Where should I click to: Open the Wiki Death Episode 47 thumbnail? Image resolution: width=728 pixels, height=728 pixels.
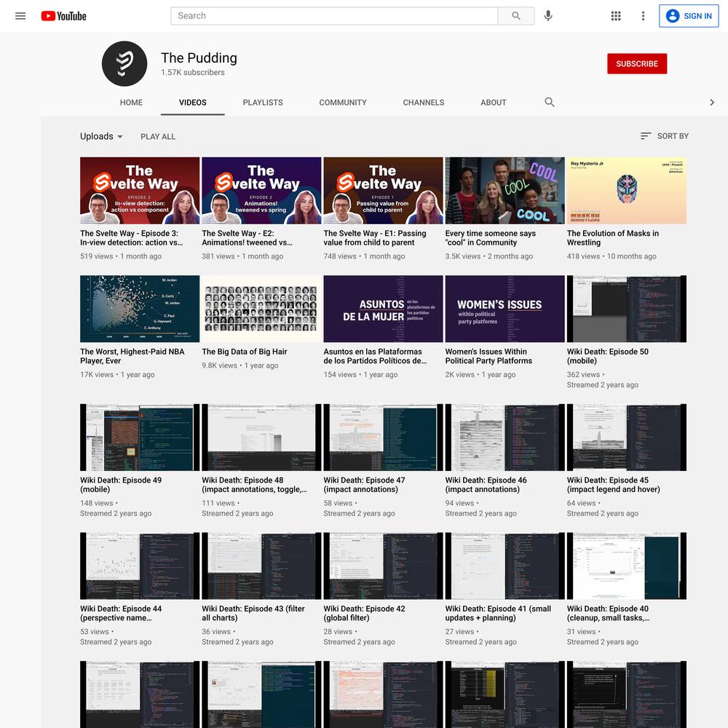383,438
